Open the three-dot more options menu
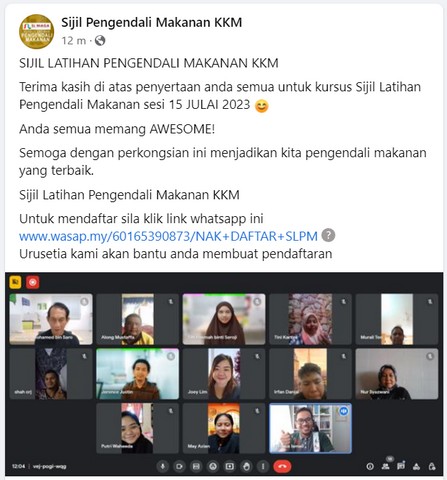This screenshot has width=447, height=480. pos(263,466)
